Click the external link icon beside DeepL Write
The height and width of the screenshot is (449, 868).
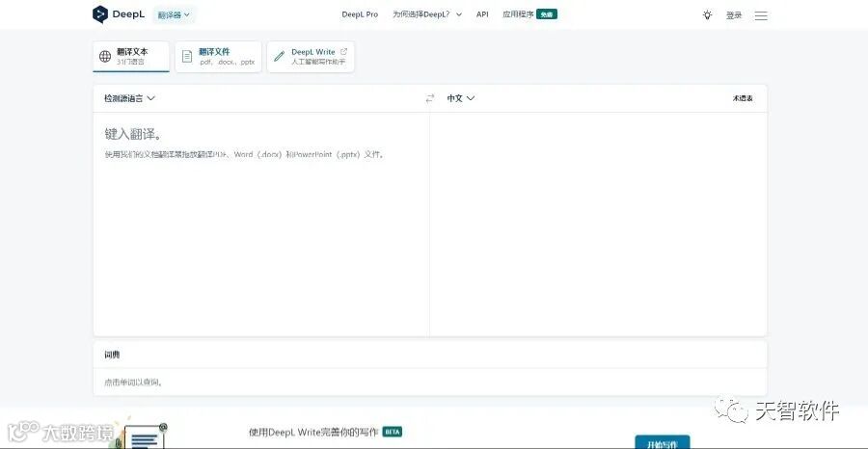[343, 51]
